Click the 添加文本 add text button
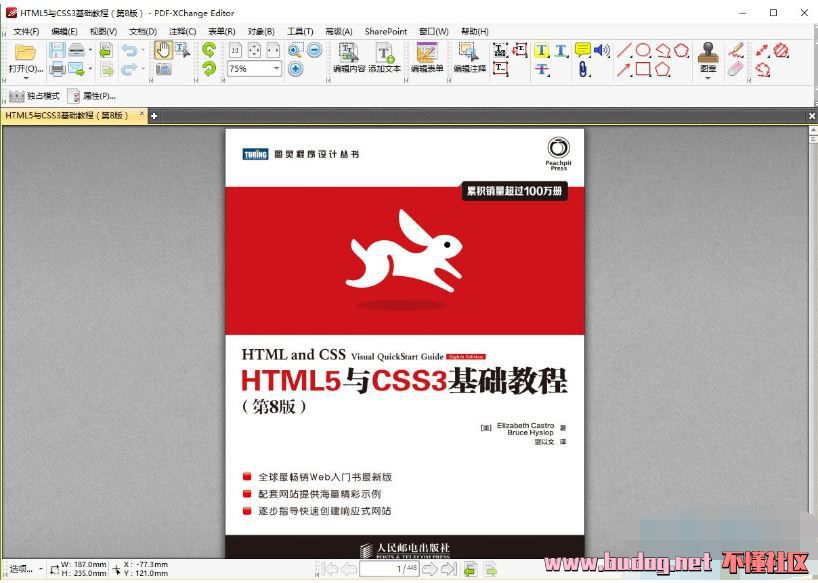Screen dimensions: 818x583 [384, 57]
